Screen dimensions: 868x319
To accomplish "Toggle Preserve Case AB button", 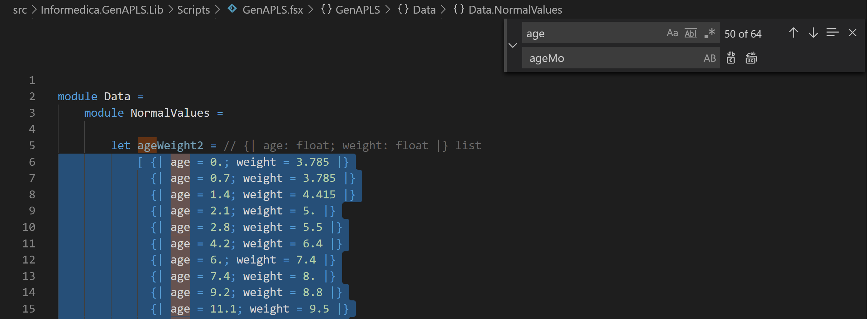I will [710, 58].
